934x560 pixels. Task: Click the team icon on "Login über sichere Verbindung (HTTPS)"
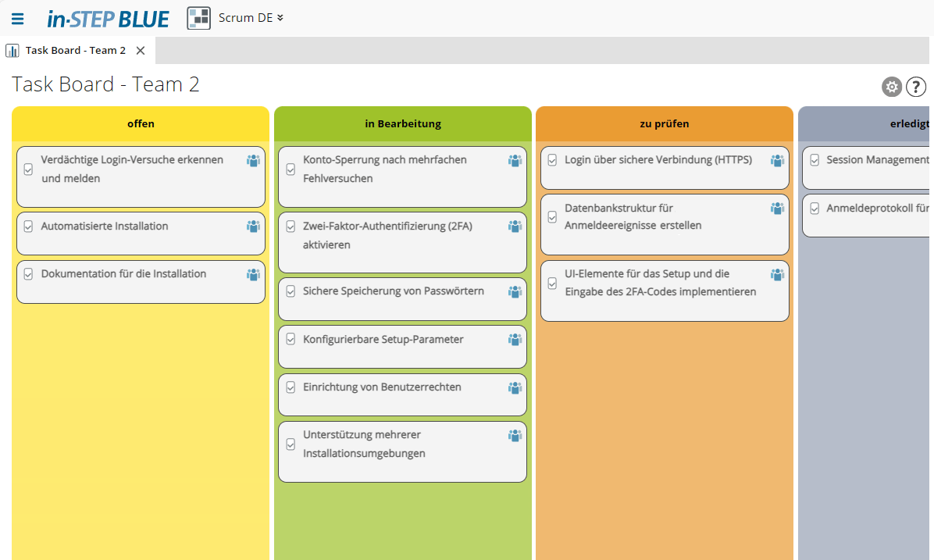pos(777,159)
